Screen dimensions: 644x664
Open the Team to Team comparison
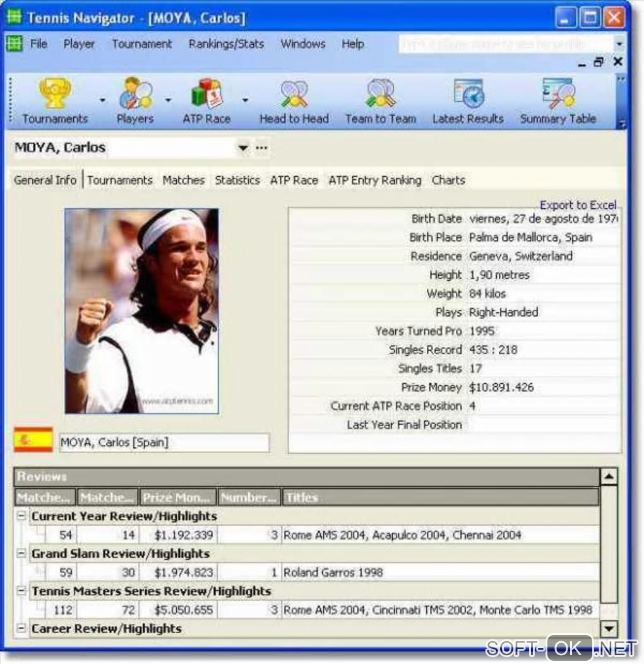click(381, 101)
